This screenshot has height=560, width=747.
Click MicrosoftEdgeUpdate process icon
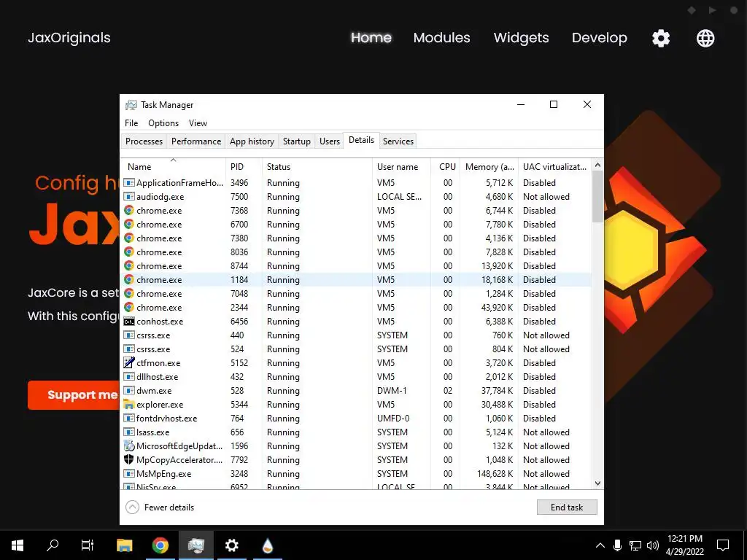pyautogui.click(x=128, y=446)
